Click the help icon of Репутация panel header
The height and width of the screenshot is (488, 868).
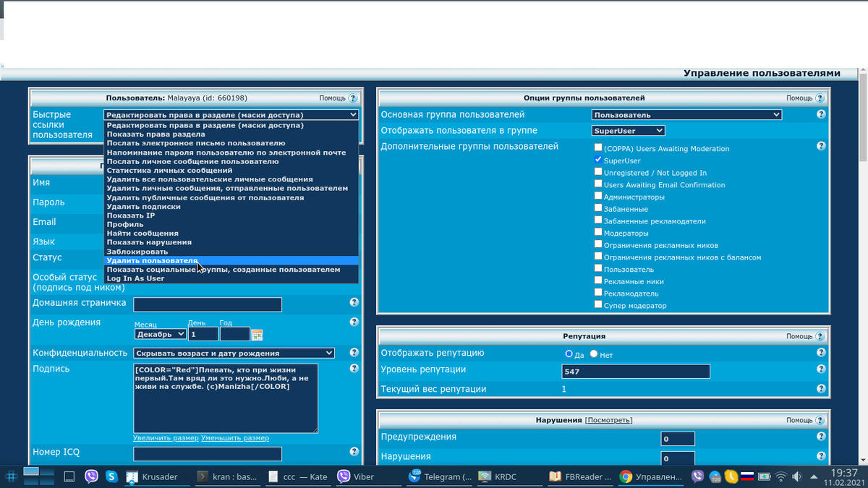pyautogui.click(x=820, y=337)
